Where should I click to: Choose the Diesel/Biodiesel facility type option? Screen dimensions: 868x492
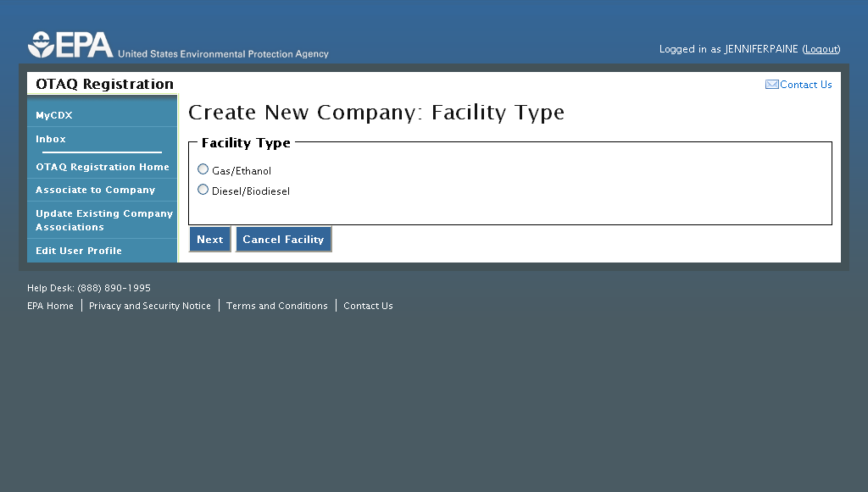(203, 190)
